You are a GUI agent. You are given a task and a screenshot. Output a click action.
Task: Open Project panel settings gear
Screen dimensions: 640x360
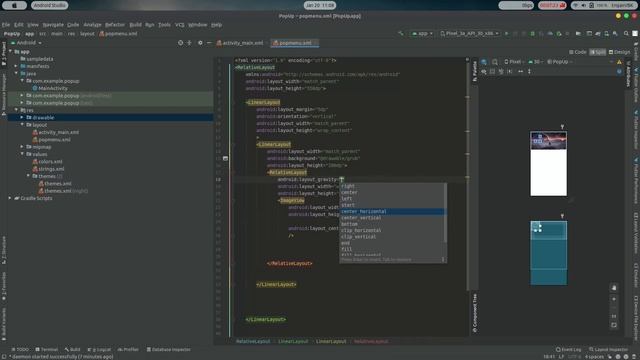click(200, 42)
